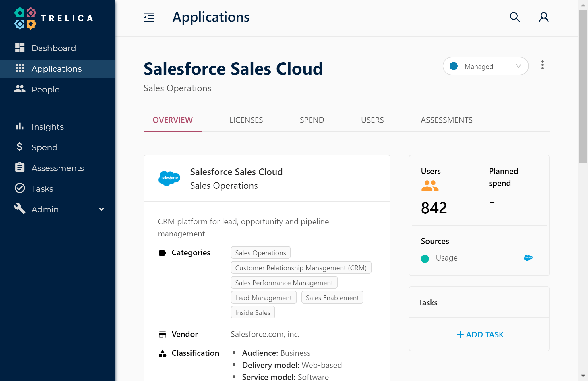588x381 pixels.
Task: Click the Vendor storefront icon
Action: click(x=163, y=335)
